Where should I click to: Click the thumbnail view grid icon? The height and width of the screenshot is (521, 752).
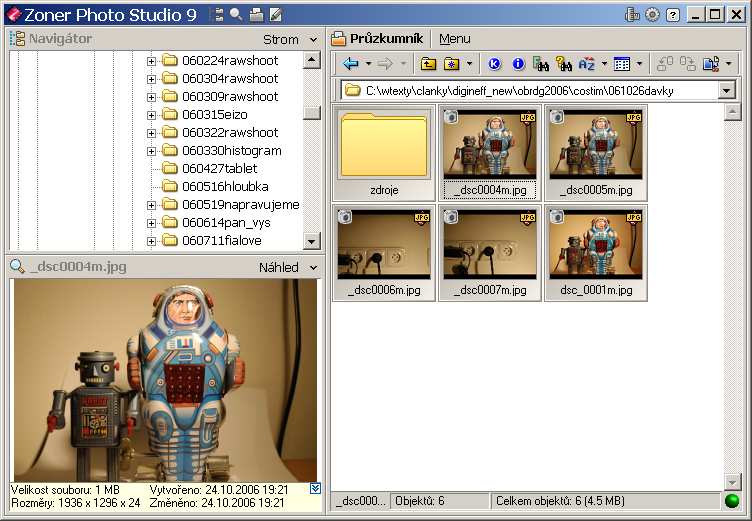pyautogui.click(x=622, y=63)
